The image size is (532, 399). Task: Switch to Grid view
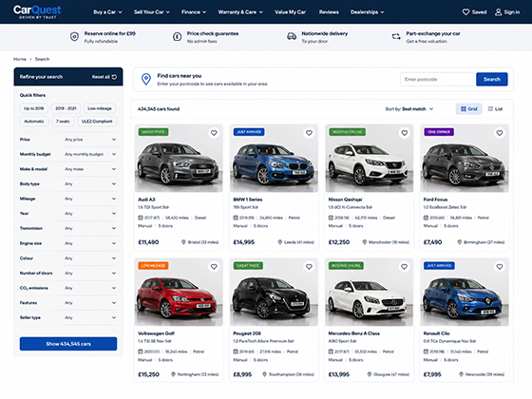(x=469, y=109)
